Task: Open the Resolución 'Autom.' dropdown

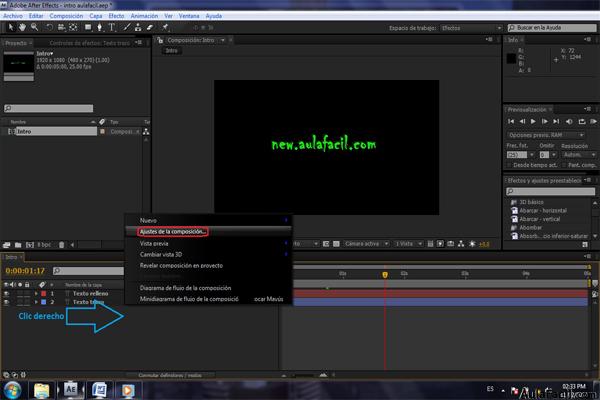Action: pos(579,155)
